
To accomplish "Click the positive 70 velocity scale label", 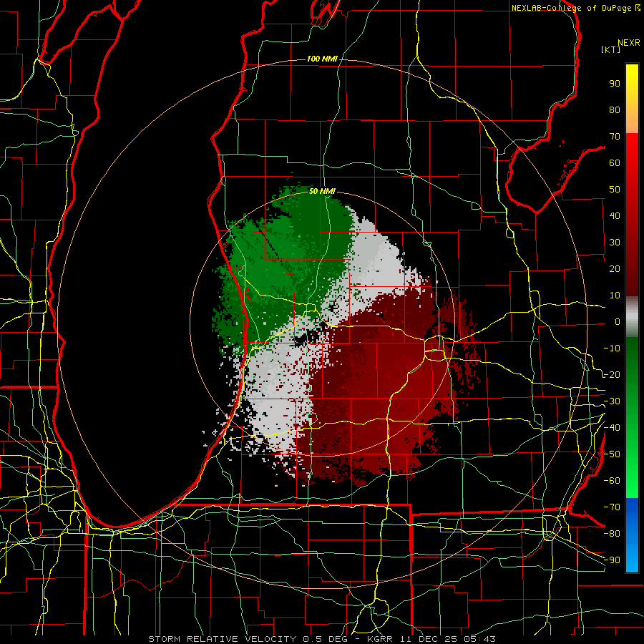I will pos(615,137).
